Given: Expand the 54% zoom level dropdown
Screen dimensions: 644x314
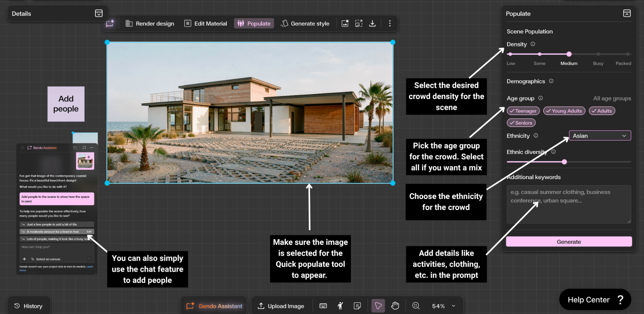Looking at the screenshot, I should point(453,306).
